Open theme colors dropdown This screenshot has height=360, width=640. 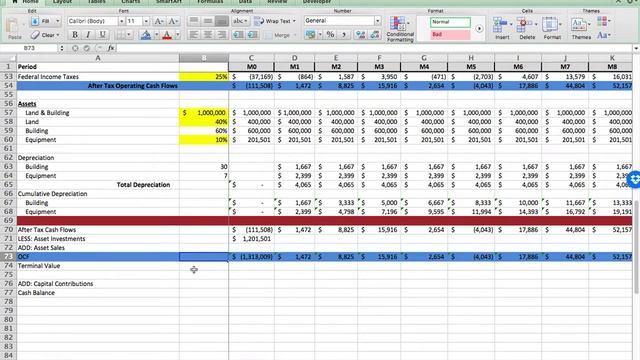(x=604, y=21)
